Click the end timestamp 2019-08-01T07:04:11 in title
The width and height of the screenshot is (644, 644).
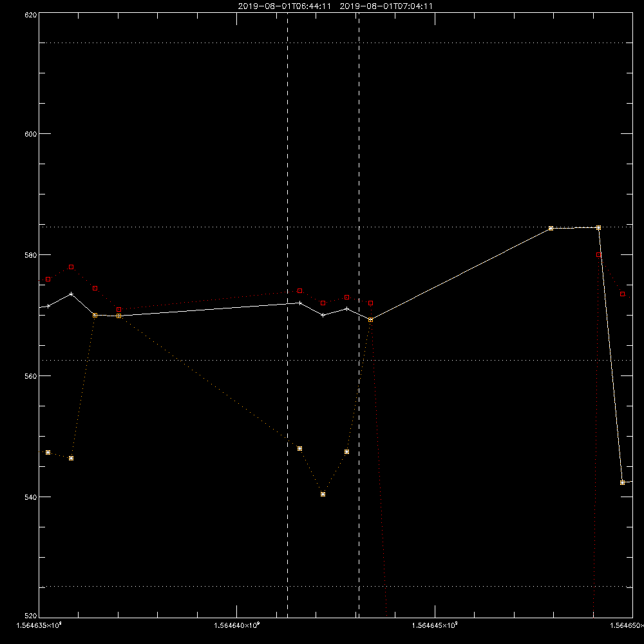coord(386,6)
